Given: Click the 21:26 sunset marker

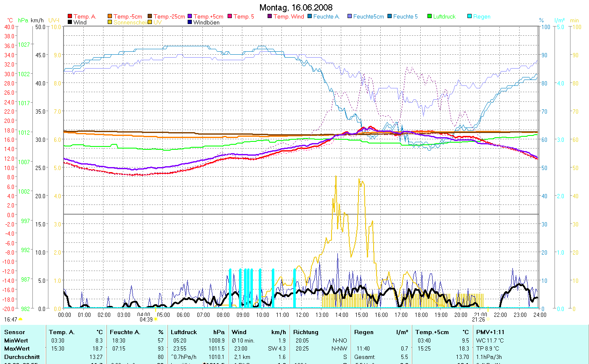Looking at the screenshot, I should (479, 319).
